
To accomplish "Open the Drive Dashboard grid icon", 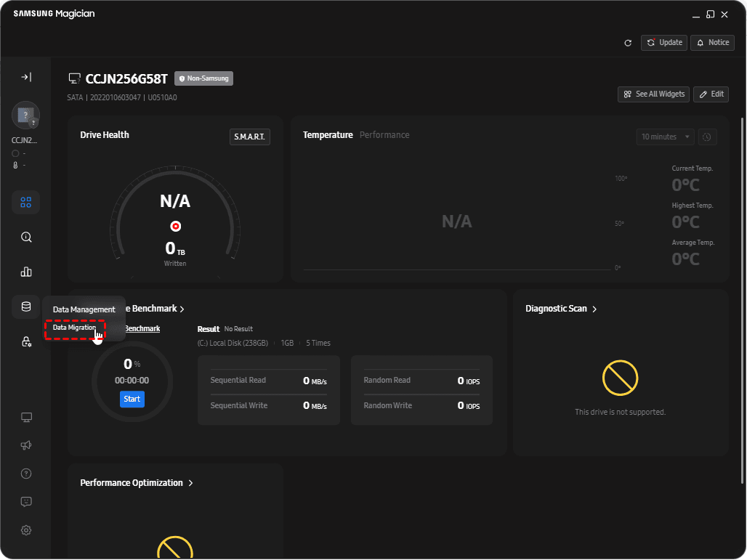I will 26,202.
